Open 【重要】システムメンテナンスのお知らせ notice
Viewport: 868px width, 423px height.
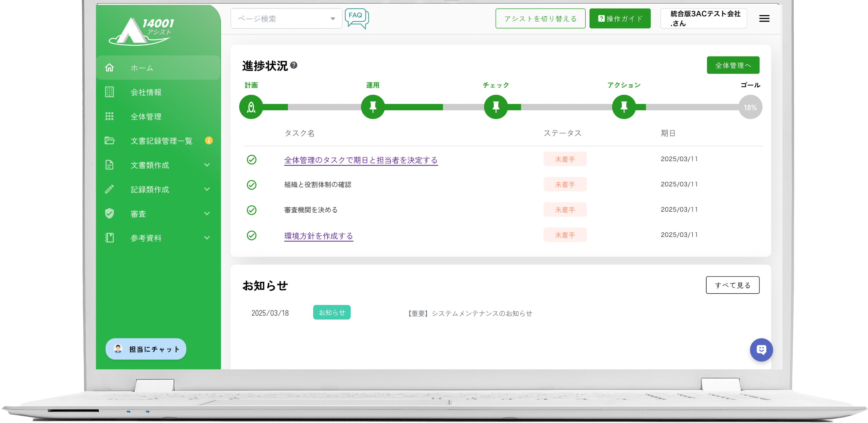tap(470, 313)
